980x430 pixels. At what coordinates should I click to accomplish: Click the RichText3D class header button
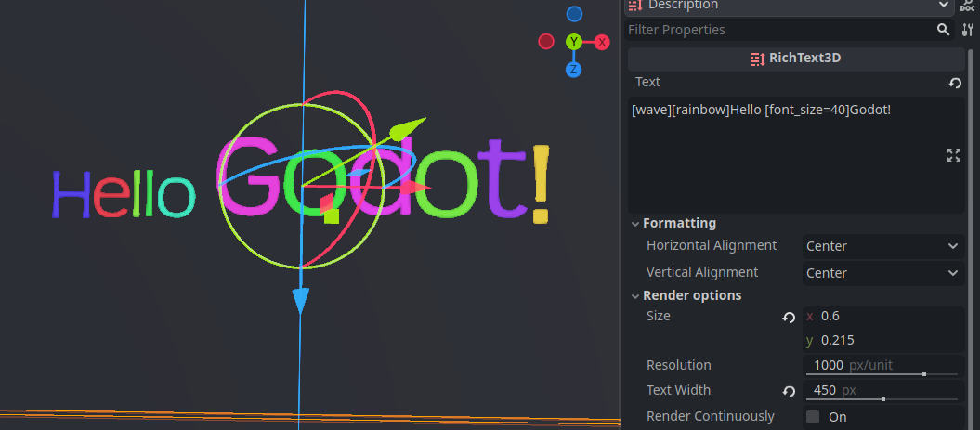click(x=796, y=59)
